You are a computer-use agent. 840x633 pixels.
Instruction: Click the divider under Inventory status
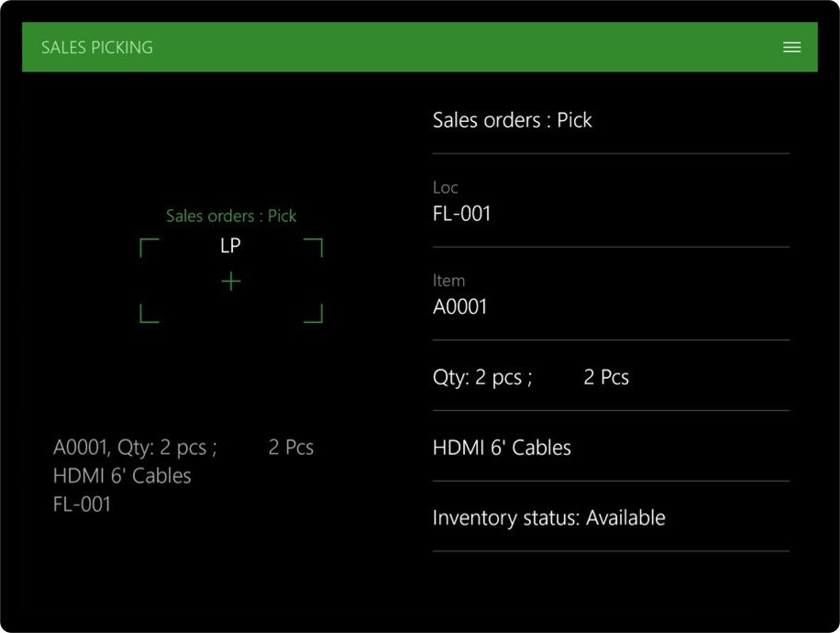611,549
